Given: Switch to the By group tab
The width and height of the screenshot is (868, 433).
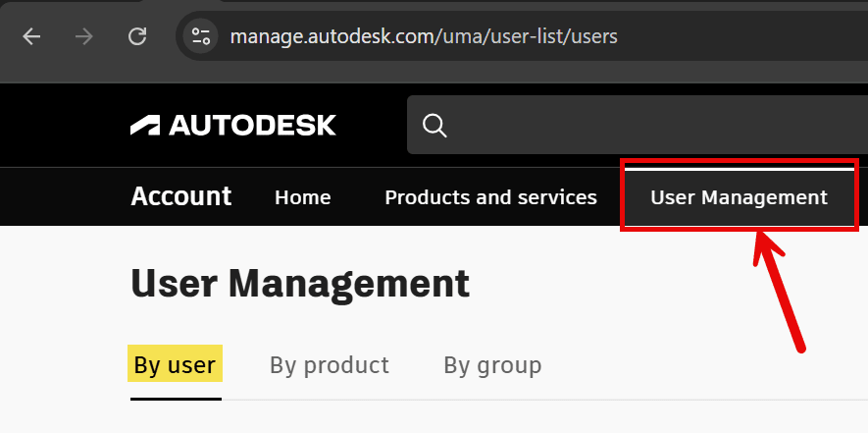Looking at the screenshot, I should [x=492, y=365].
